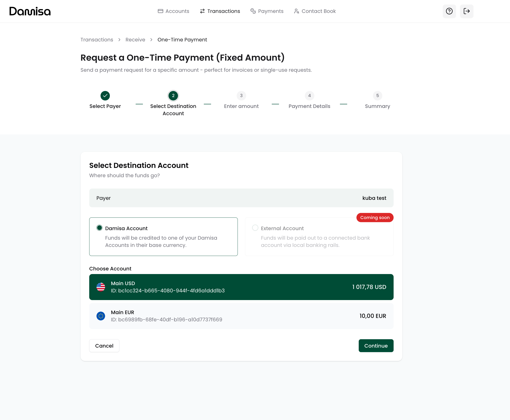
Task: Open the Accounts menu
Action: pos(173,11)
